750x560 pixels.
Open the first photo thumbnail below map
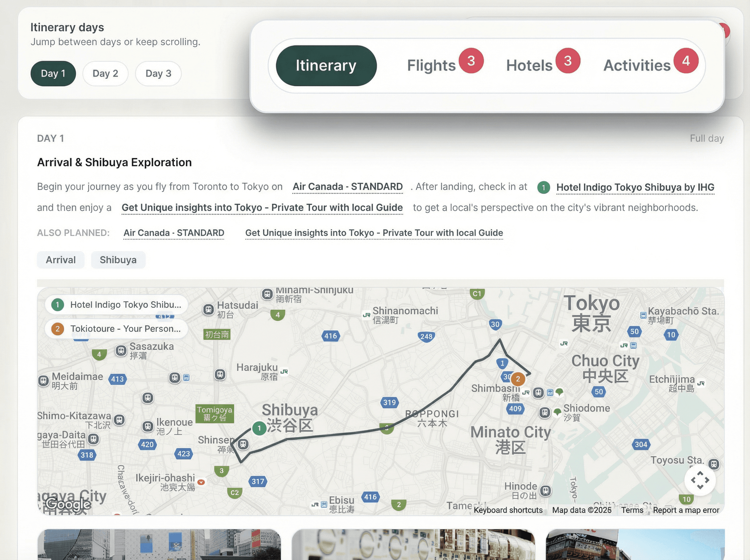pyautogui.click(x=159, y=544)
